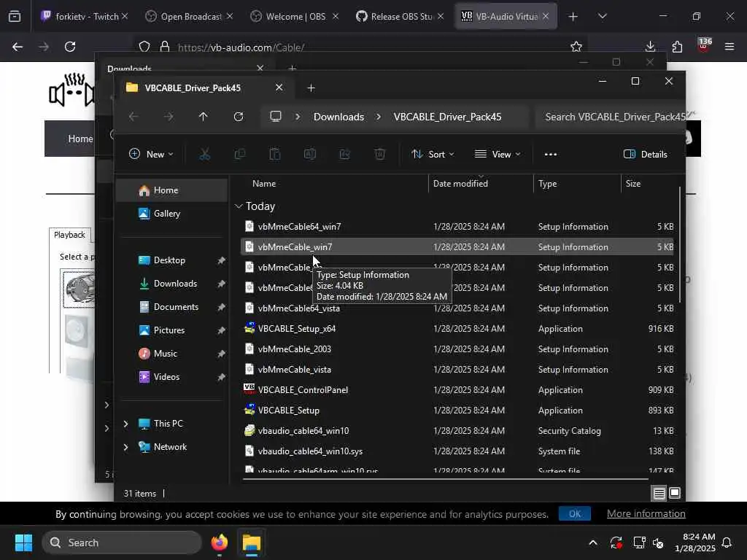Image resolution: width=747 pixels, height=560 pixels.
Task: Go up one folder with the Up arrow
Action: (x=204, y=117)
